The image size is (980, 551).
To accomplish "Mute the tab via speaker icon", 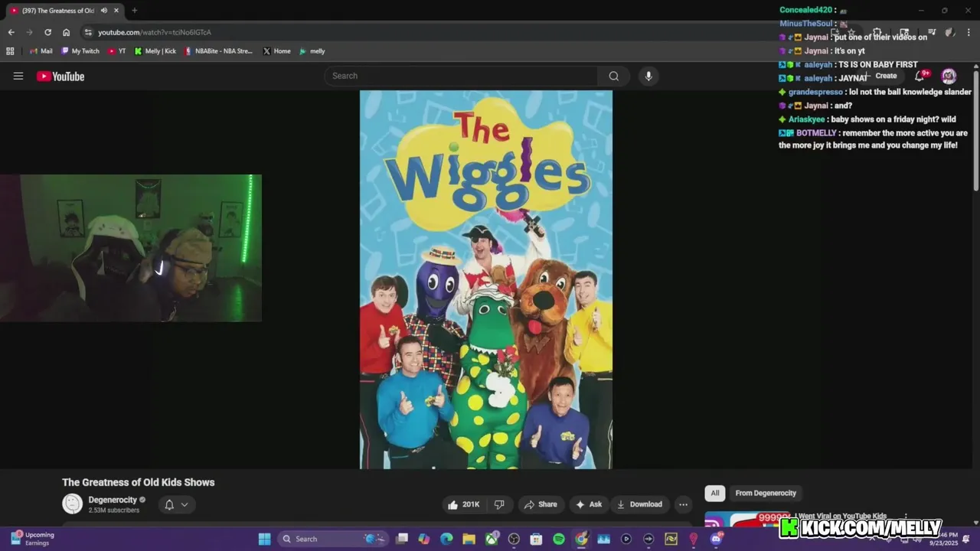I will [x=103, y=11].
